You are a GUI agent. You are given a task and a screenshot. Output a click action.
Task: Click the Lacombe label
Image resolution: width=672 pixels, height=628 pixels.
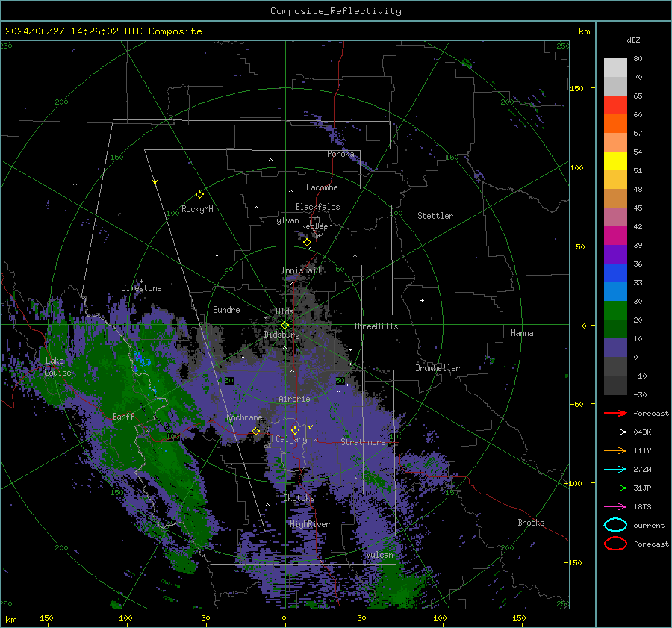click(x=322, y=187)
